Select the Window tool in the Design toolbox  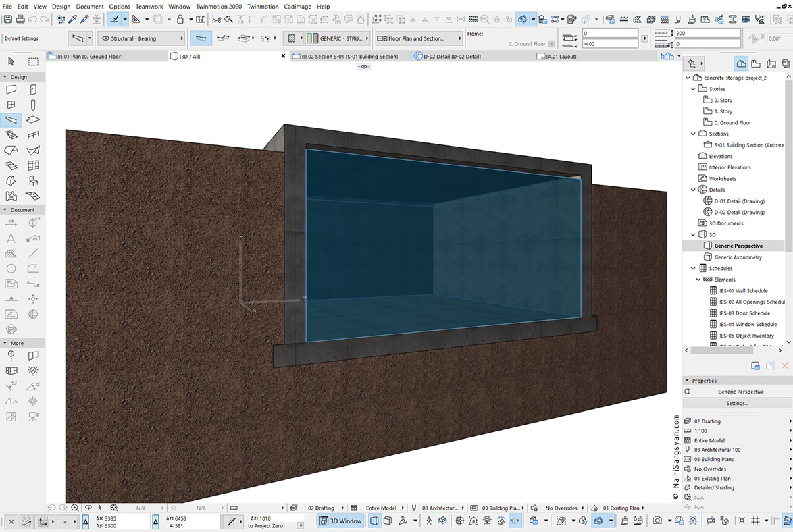(x=11, y=105)
